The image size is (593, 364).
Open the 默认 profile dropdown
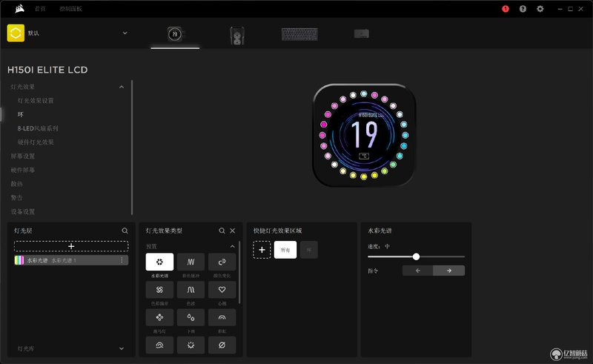pos(125,33)
